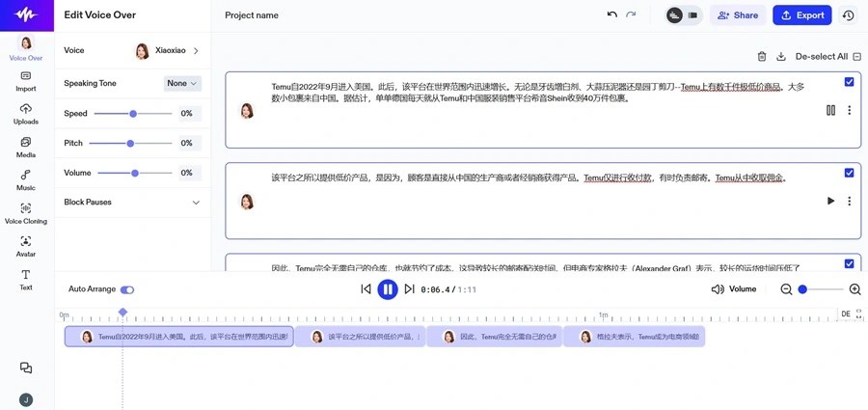This screenshot has height=410, width=868.
Task: Switch to compact layout view
Action: pyautogui.click(x=692, y=15)
